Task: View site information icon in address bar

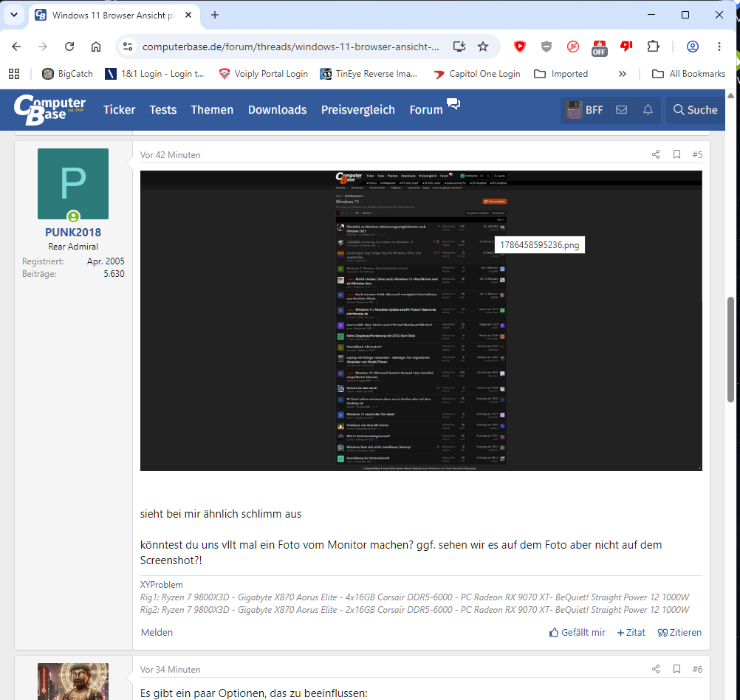Action: (128, 47)
